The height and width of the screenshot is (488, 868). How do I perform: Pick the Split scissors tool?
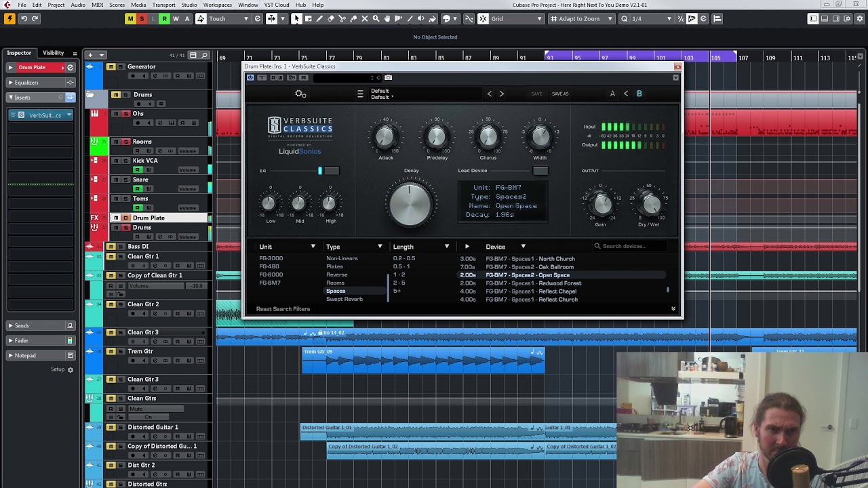(342, 19)
